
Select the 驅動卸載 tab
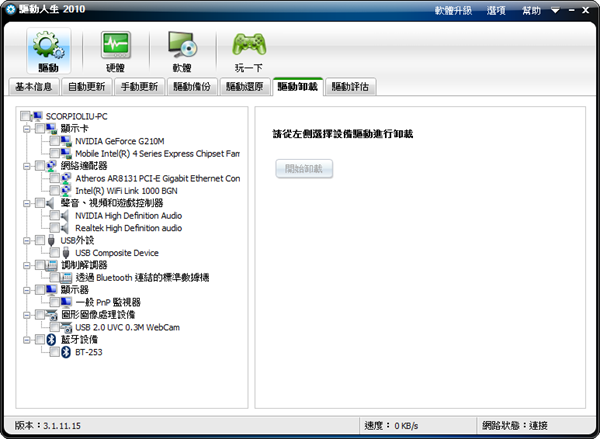[298, 86]
